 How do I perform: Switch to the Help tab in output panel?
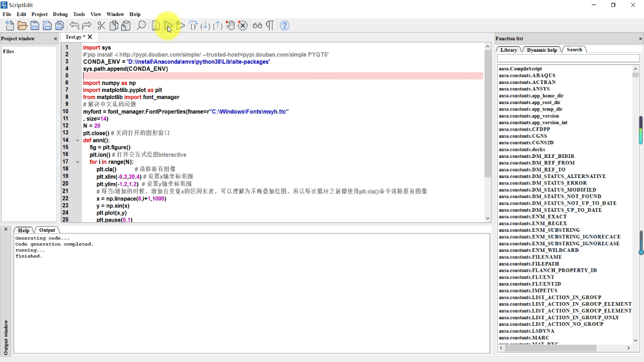point(24,230)
